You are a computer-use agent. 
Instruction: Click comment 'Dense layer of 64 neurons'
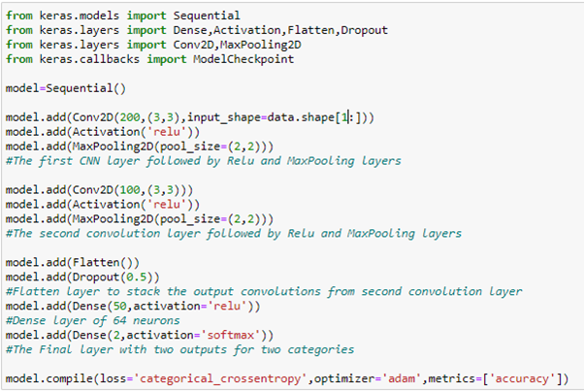coord(93,321)
